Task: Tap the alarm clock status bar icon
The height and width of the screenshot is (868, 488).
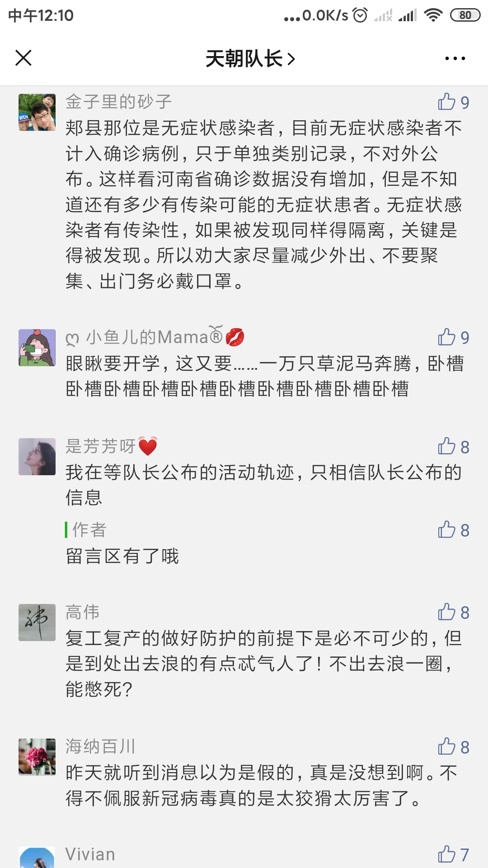Action: pos(360,15)
